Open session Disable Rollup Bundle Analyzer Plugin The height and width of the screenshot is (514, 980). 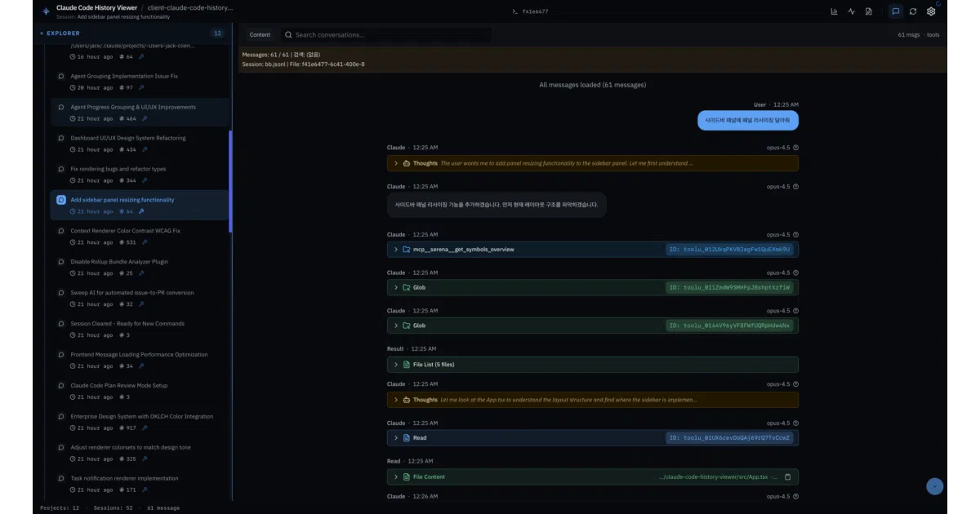click(139, 267)
